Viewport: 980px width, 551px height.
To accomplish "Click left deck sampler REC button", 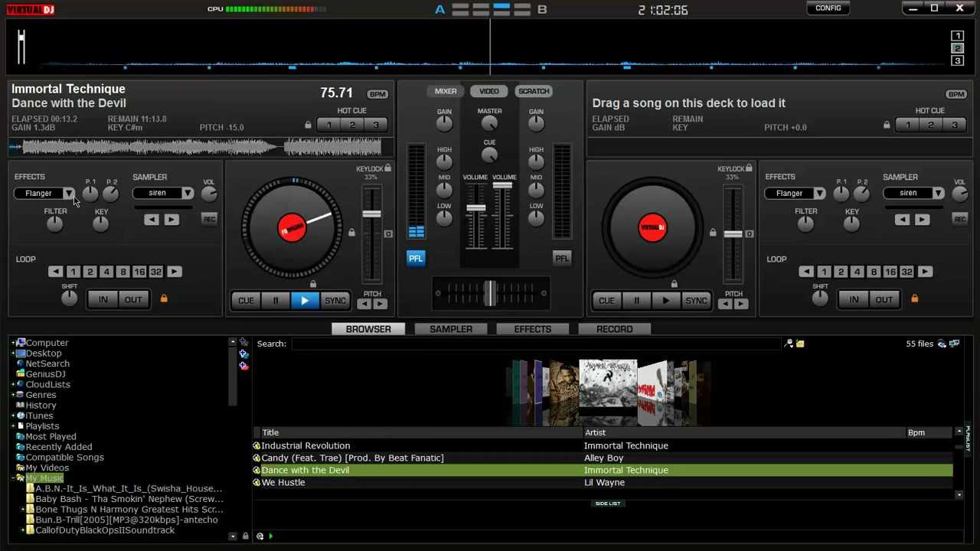I will point(209,219).
